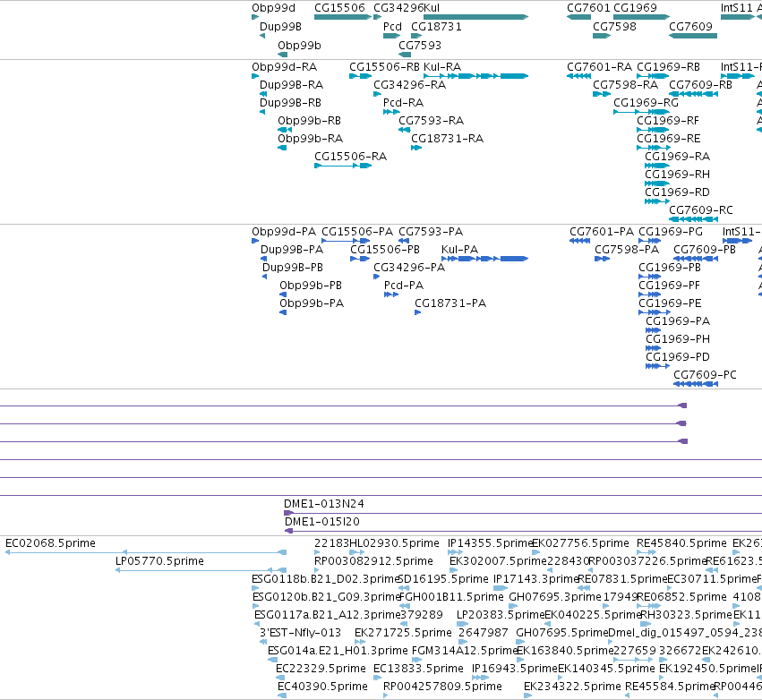The image size is (762, 700).
Task: Click the Dup99B gene label
Action: [280, 27]
